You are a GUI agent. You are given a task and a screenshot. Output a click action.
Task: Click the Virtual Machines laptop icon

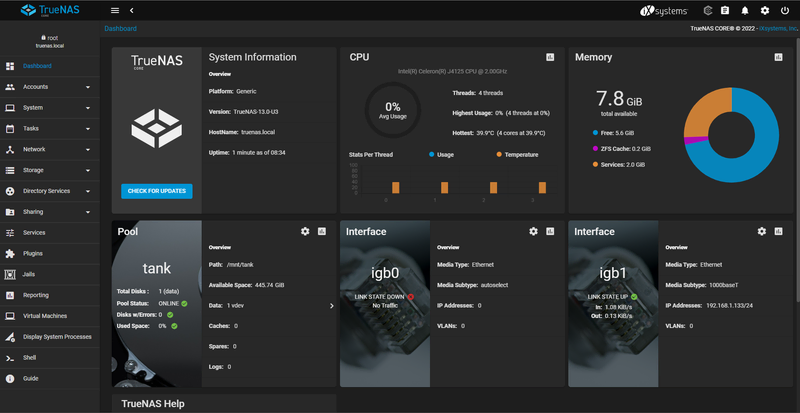tap(10, 316)
